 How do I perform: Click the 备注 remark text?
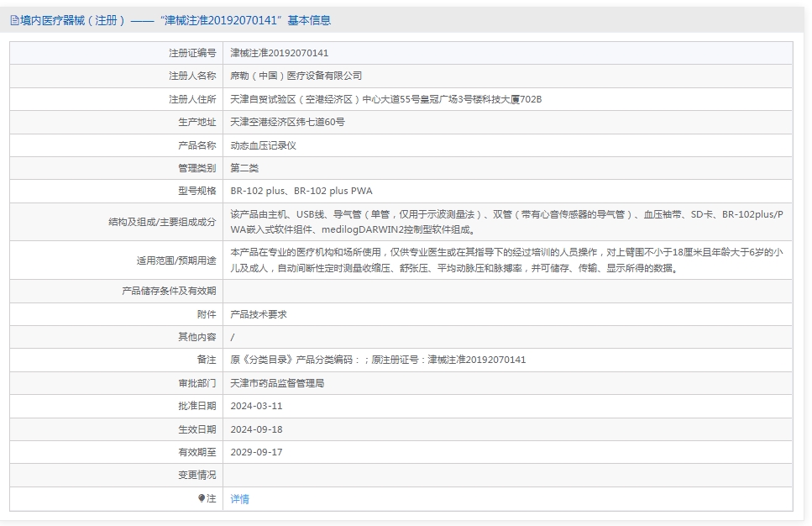pos(378,360)
